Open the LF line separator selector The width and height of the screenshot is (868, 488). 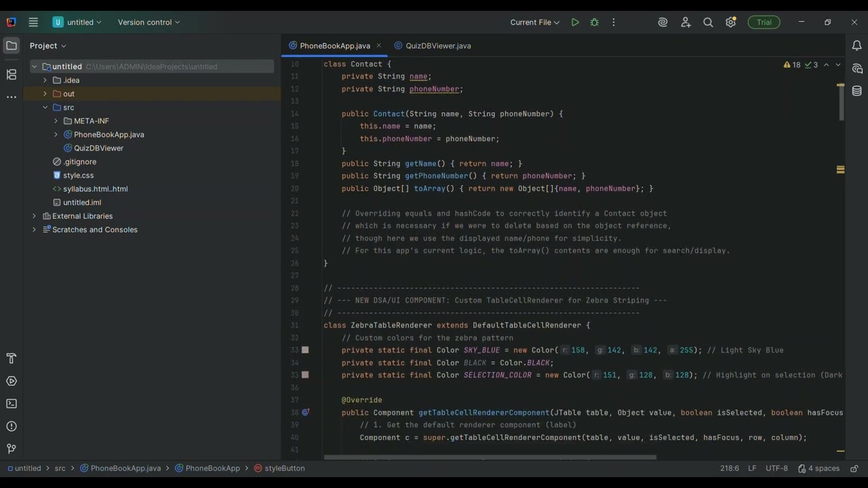click(x=752, y=468)
